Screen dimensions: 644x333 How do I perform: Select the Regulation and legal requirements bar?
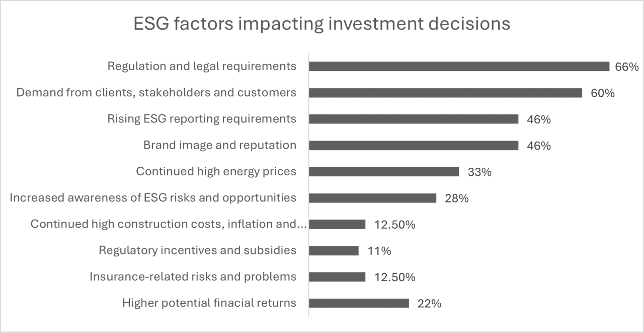pos(459,66)
